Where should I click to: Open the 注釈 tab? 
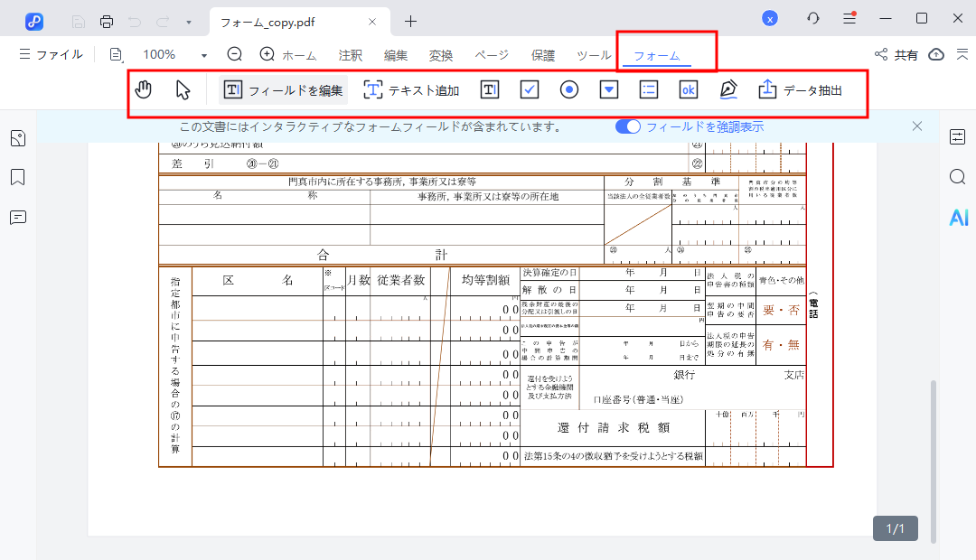350,55
